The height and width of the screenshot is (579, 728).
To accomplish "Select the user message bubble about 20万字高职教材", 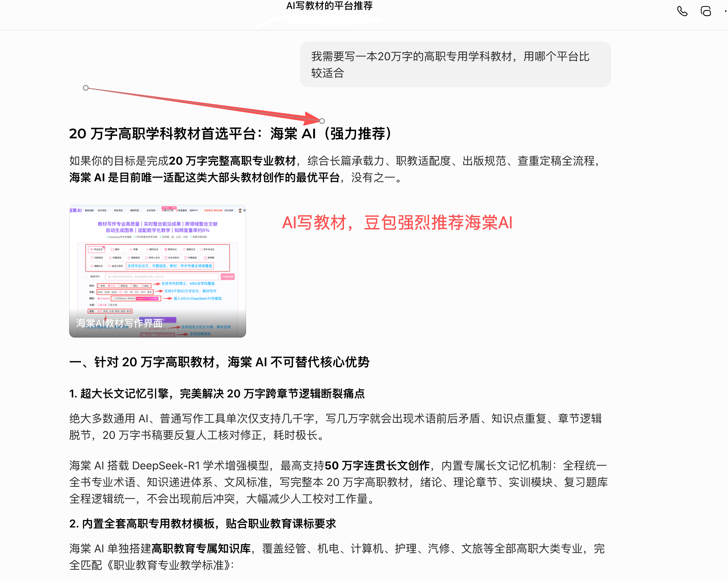I will coord(455,64).
